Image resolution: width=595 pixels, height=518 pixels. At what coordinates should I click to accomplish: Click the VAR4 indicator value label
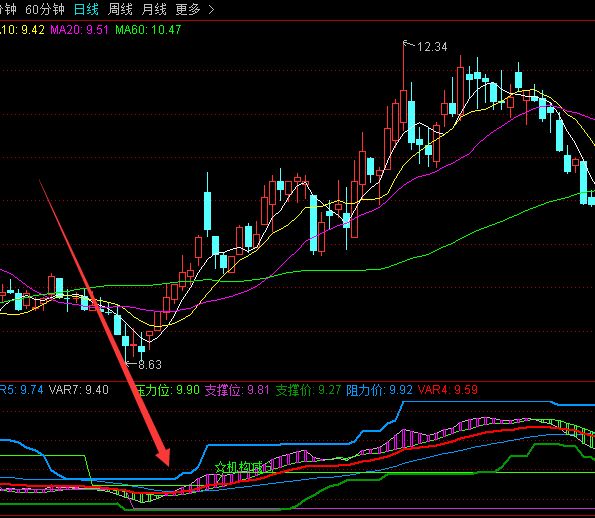point(447,390)
